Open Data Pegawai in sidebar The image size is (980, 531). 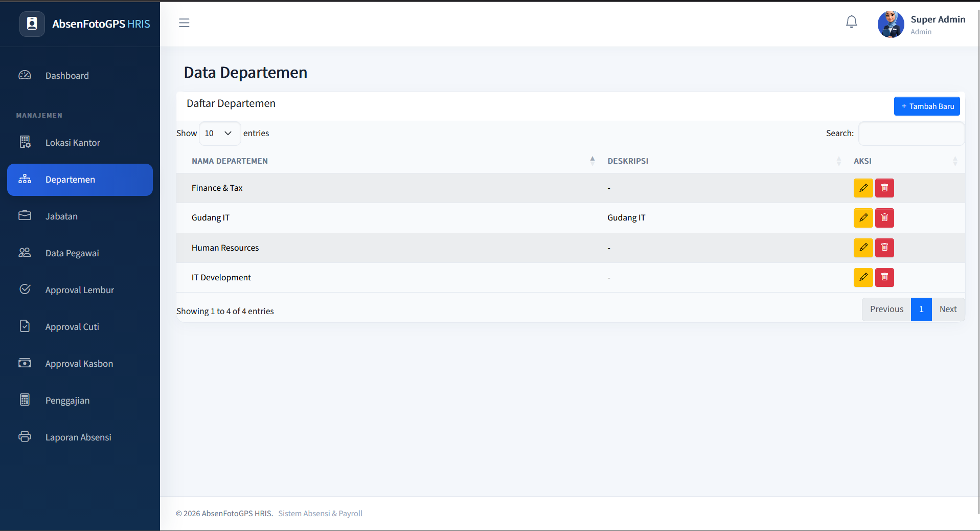tap(80, 253)
